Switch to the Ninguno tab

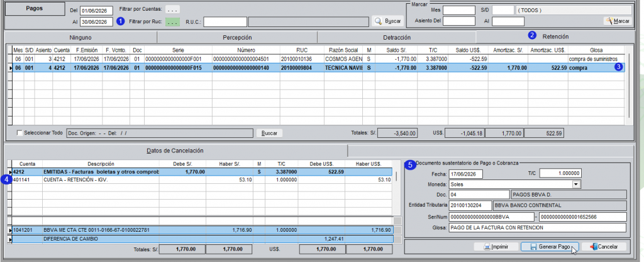(80, 37)
